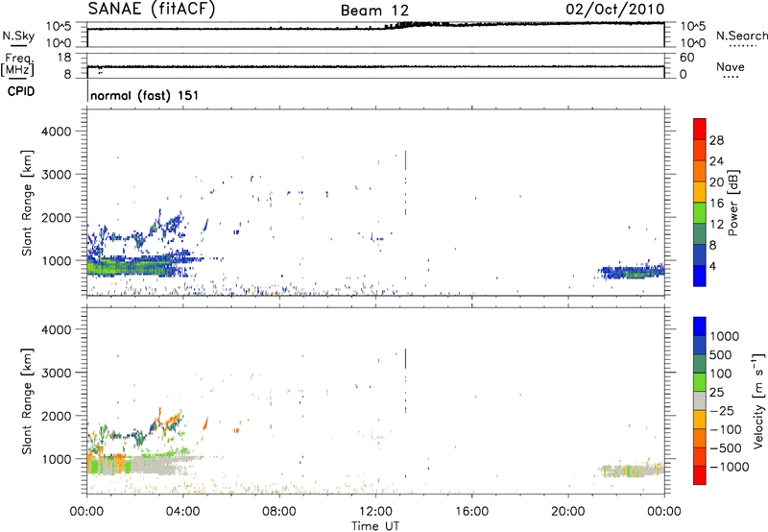Click the 'Velocity [m s-1]' colorbar title
This screenshot has width=768, height=532.
[758, 400]
